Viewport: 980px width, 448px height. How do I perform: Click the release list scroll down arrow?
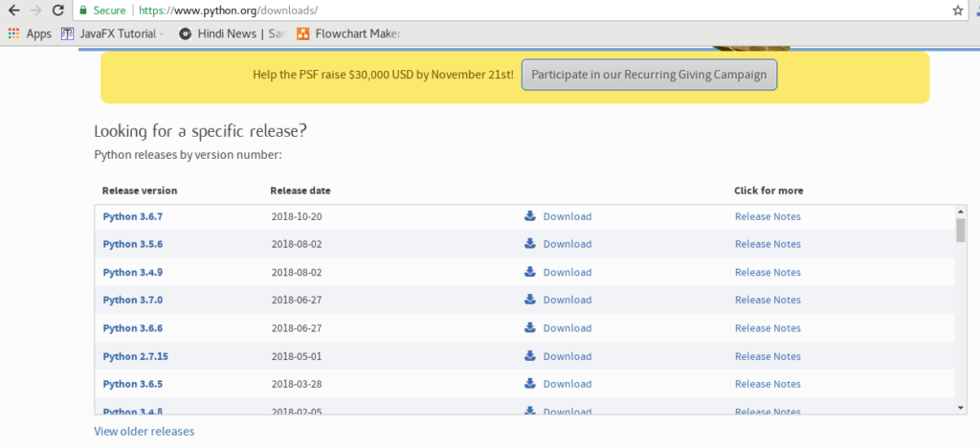click(961, 408)
